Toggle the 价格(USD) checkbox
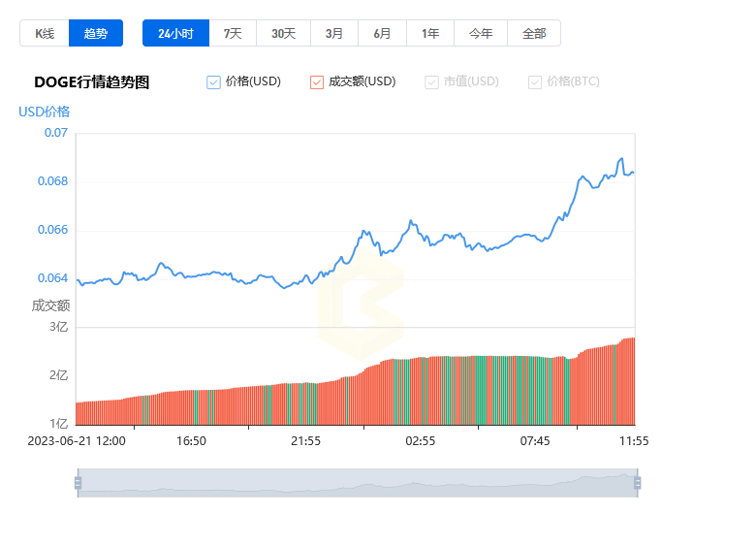 pyautogui.click(x=214, y=82)
